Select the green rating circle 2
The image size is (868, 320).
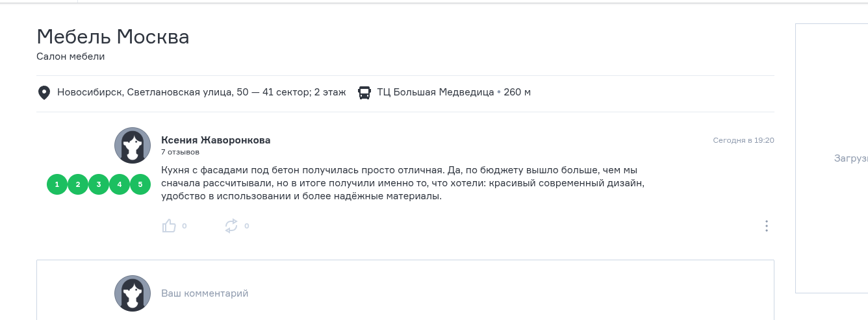click(x=78, y=184)
